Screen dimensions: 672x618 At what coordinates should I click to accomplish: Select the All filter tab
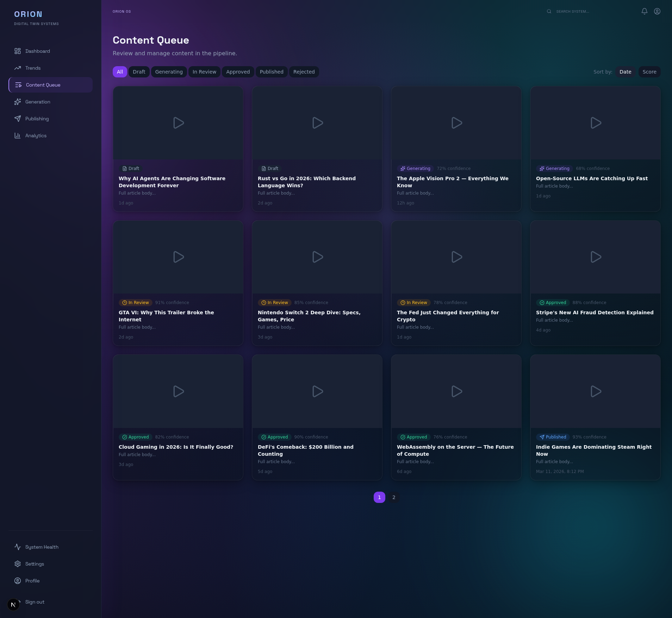pos(120,72)
